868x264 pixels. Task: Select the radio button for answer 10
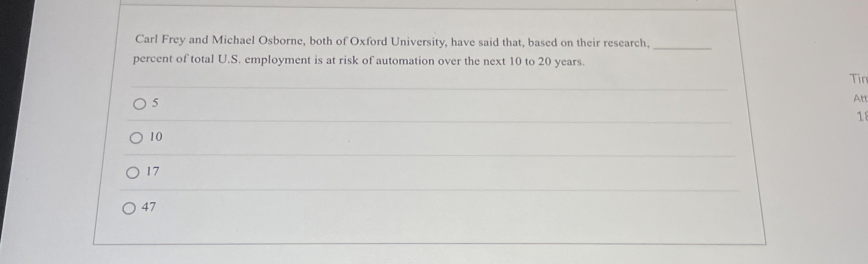pyautogui.click(x=136, y=139)
